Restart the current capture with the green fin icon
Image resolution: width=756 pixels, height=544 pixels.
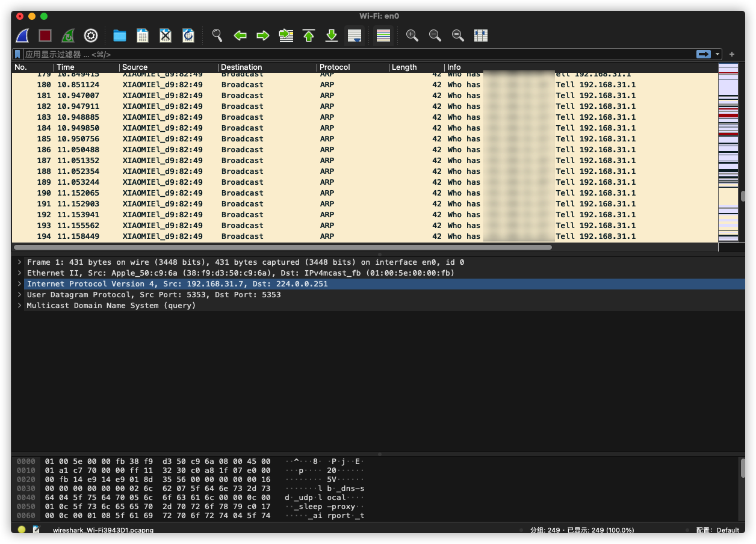(68, 36)
